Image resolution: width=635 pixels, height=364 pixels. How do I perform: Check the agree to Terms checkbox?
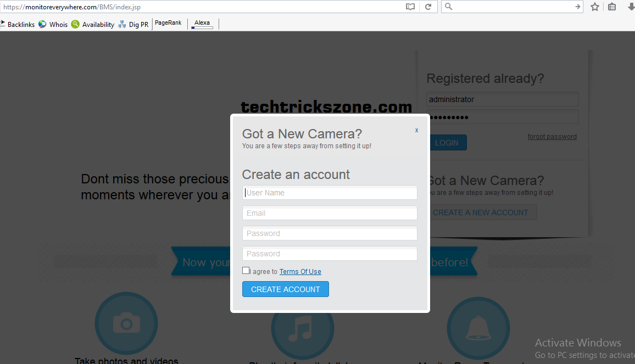pos(246,271)
